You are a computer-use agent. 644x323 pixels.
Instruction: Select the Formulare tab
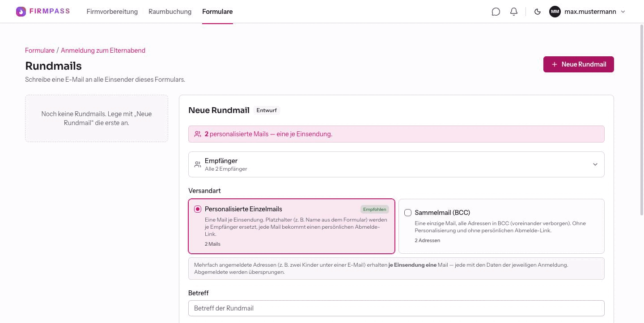[217, 12]
